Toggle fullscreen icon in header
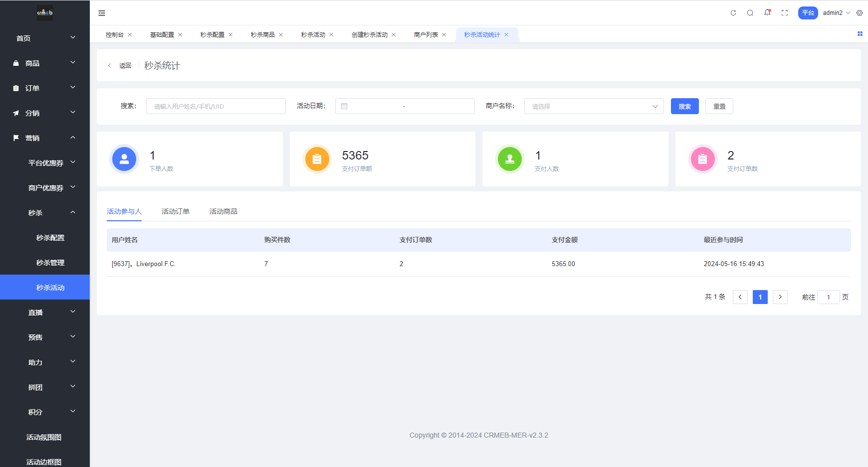Viewport: 868px width, 467px height. tap(785, 13)
